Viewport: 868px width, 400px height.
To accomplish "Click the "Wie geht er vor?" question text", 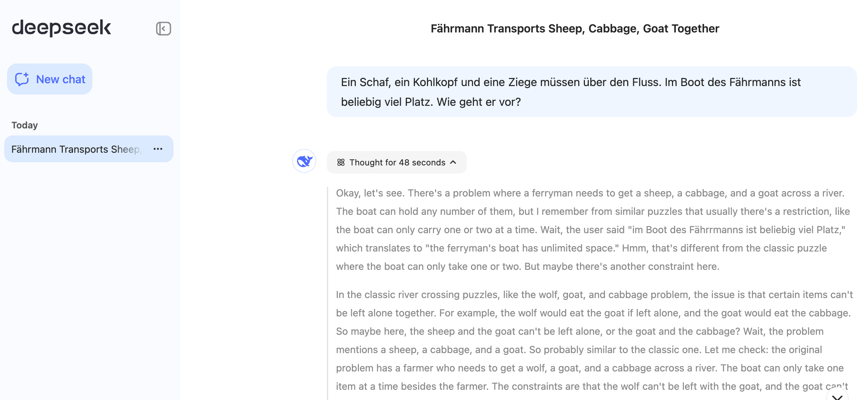I will click(x=479, y=102).
